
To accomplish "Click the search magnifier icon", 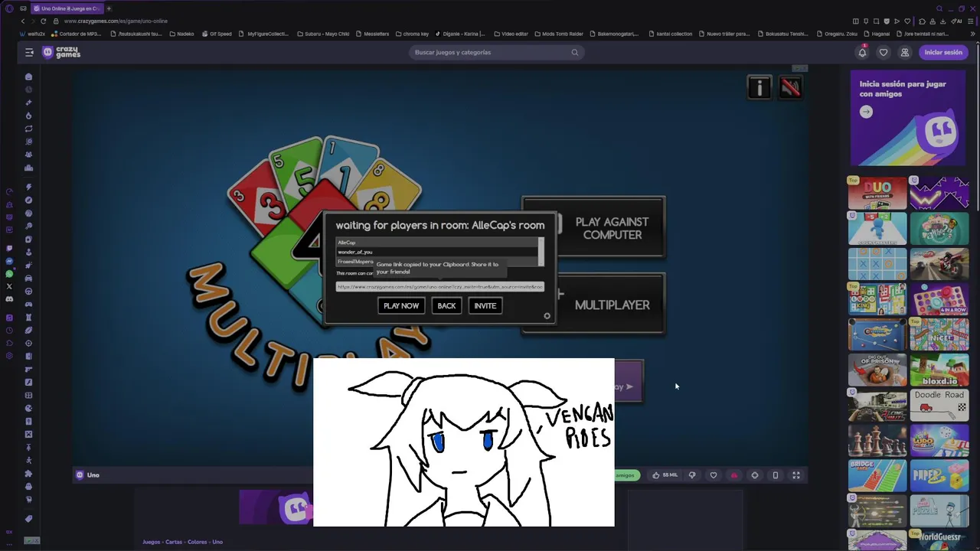I will [x=575, y=52].
